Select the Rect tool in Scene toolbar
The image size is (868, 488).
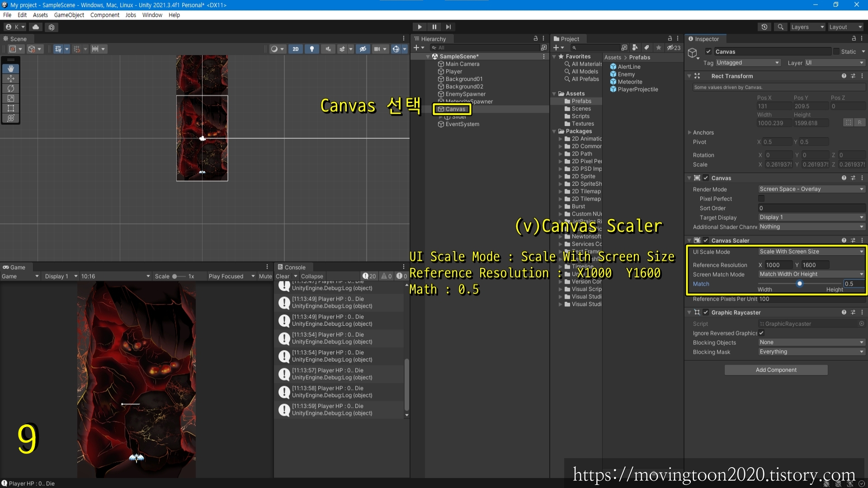(x=11, y=108)
